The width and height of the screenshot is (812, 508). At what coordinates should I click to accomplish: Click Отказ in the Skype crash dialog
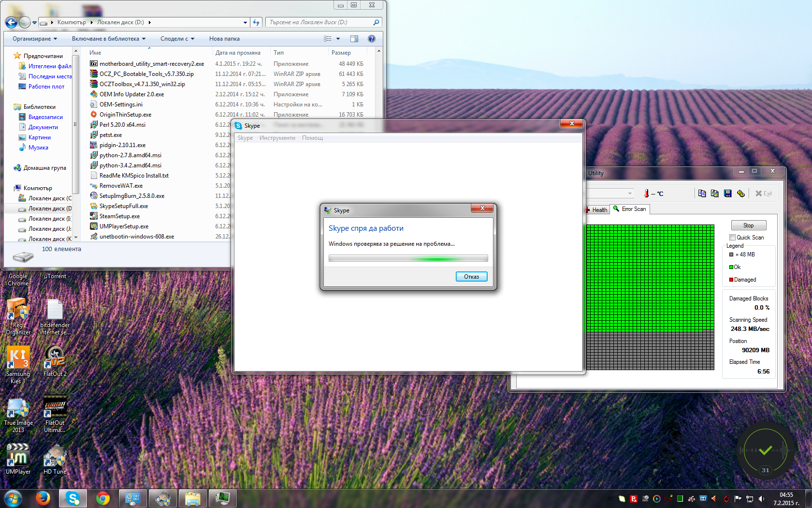472,277
